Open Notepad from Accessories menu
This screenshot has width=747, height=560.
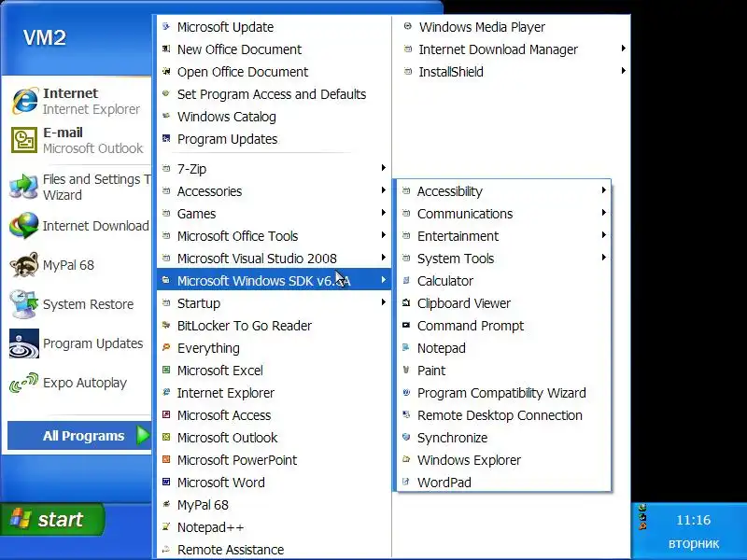(503, 347)
